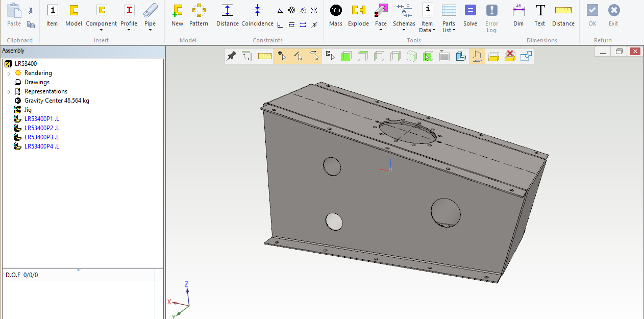
Task: Click the Distance constraint button
Action: coord(228,15)
